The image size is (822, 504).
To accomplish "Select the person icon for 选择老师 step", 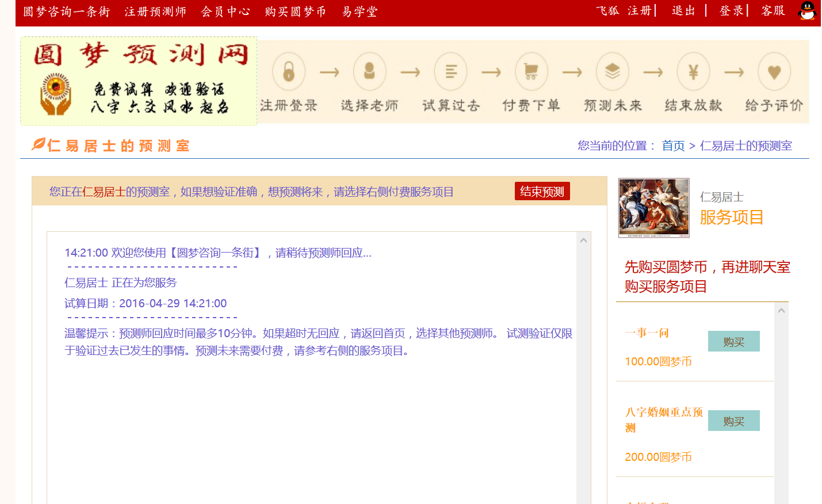I will click(369, 71).
